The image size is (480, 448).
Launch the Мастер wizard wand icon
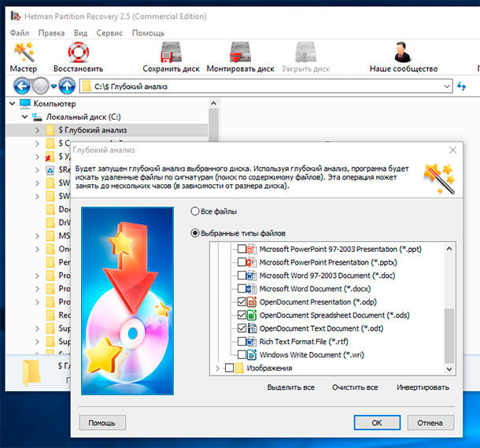[x=24, y=52]
